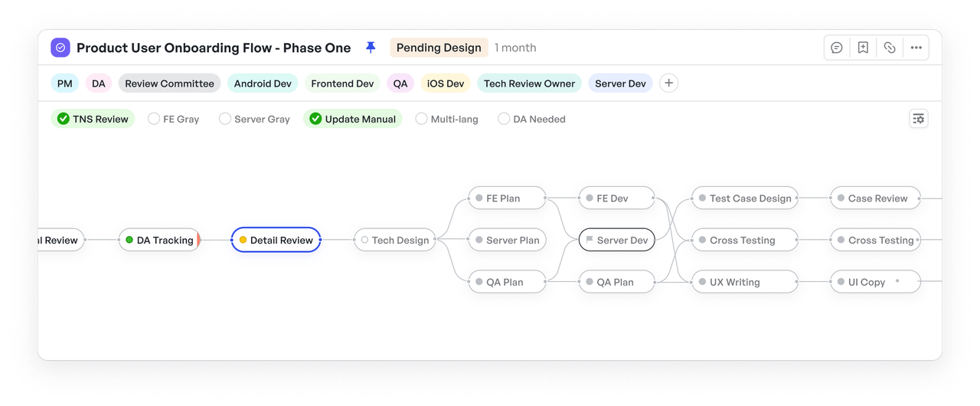The height and width of the screenshot is (406, 980).
Task: Open the Pending Design status dropdown
Action: tap(439, 47)
